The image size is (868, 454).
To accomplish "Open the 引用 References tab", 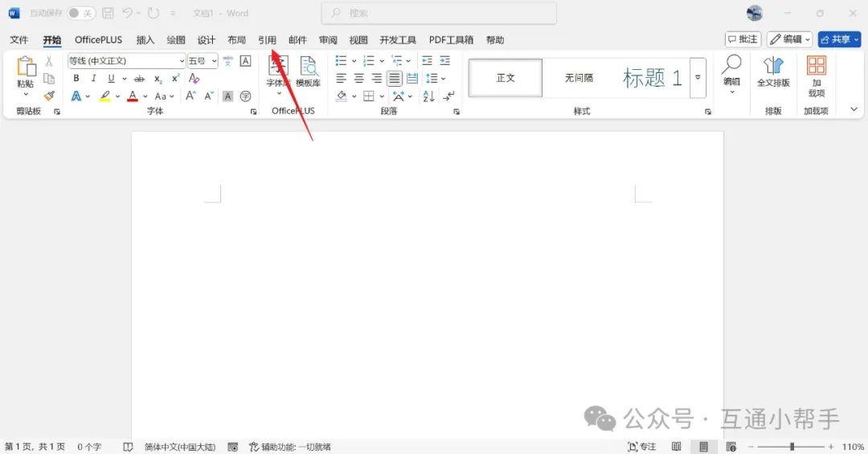I will coord(267,40).
